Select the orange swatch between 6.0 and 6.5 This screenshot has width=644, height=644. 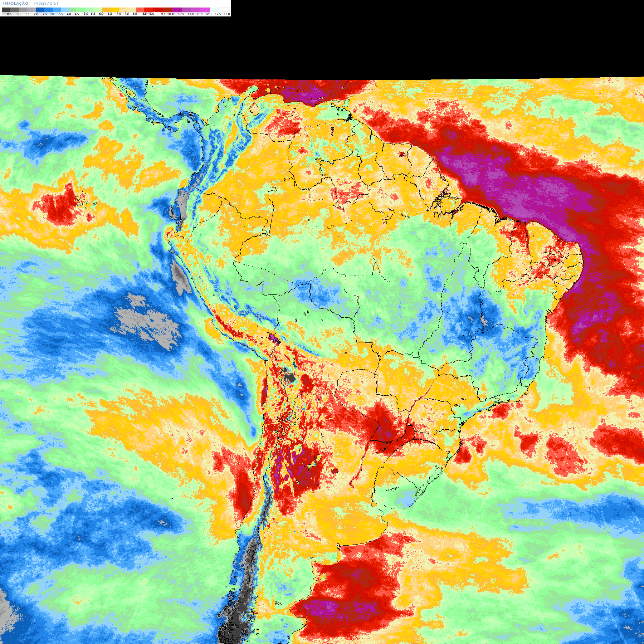pyautogui.click(x=106, y=10)
